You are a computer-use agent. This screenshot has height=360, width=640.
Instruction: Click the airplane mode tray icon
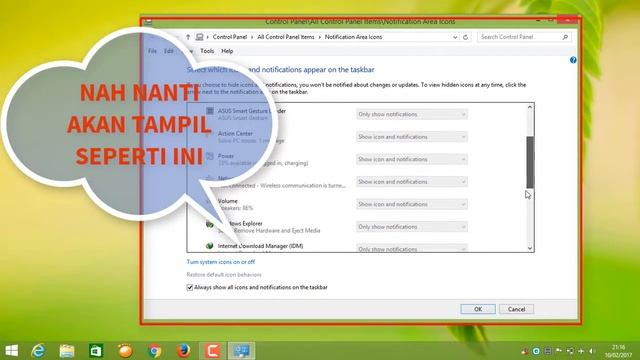click(581, 351)
